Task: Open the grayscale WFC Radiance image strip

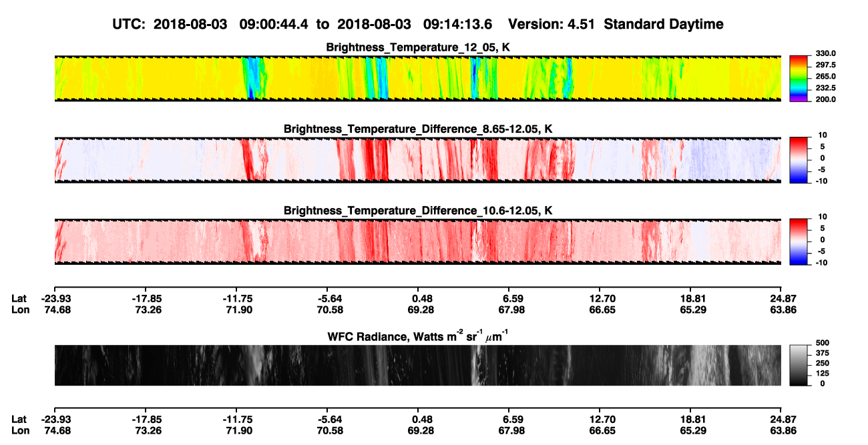Action: point(417,365)
